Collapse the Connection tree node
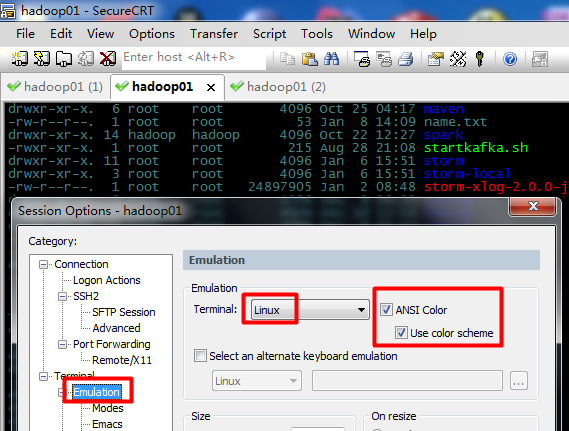 tap(44, 264)
